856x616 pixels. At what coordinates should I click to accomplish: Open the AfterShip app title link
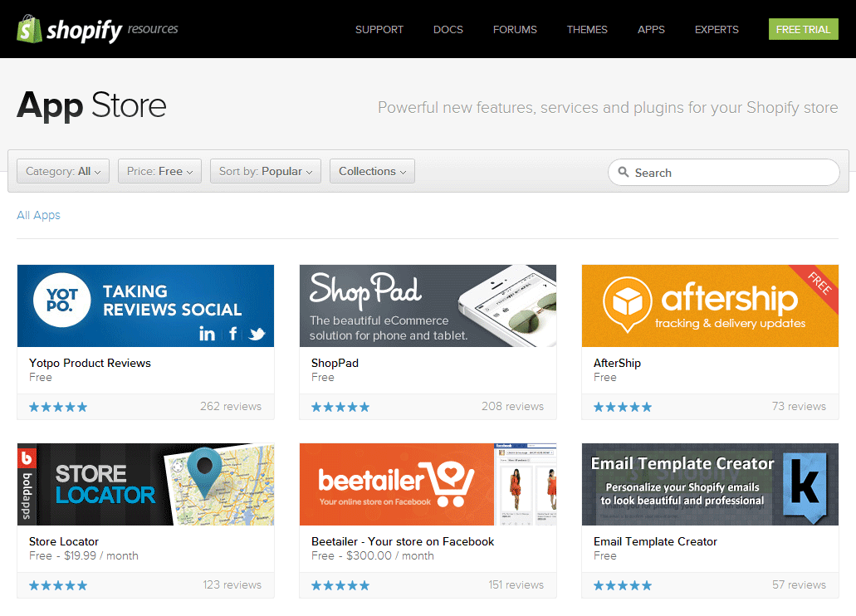[x=617, y=363]
